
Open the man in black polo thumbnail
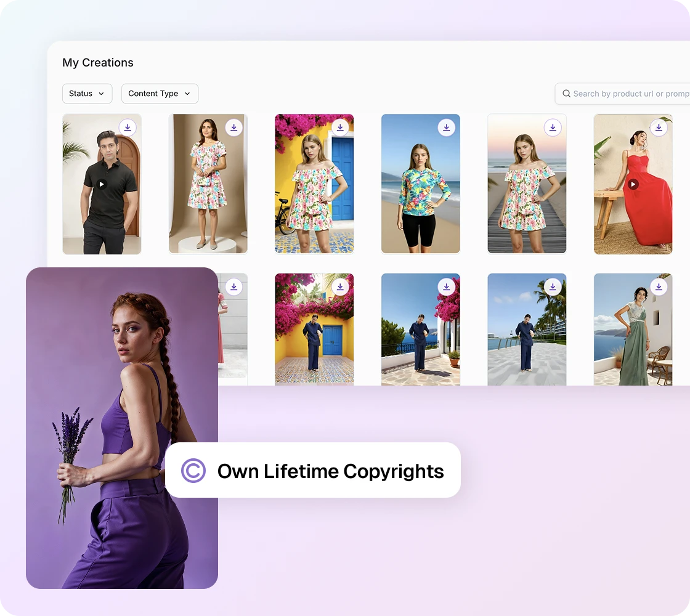click(x=102, y=184)
